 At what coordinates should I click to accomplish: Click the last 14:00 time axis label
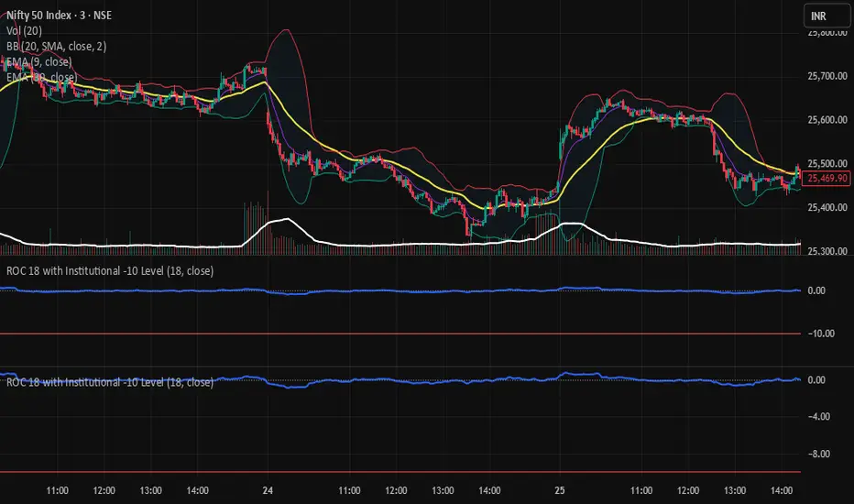point(782,490)
